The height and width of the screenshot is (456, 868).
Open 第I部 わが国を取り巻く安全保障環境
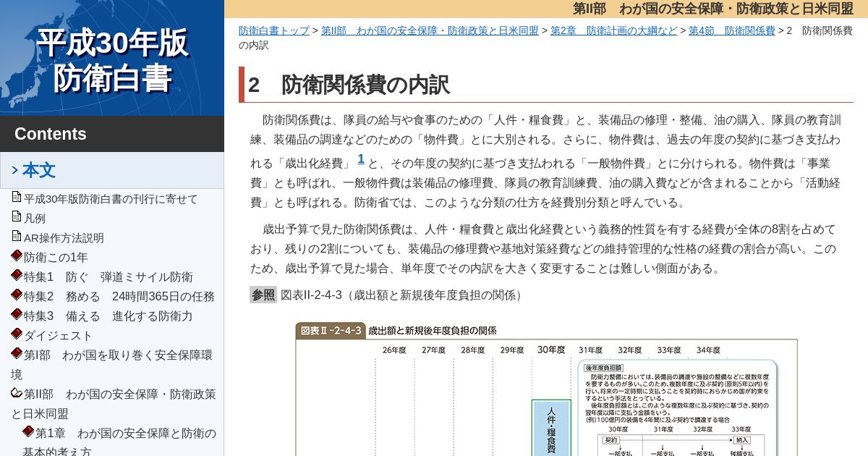(x=112, y=365)
